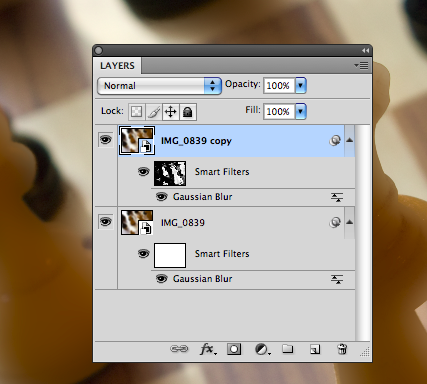Delete layer with trash icon

click(342, 349)
